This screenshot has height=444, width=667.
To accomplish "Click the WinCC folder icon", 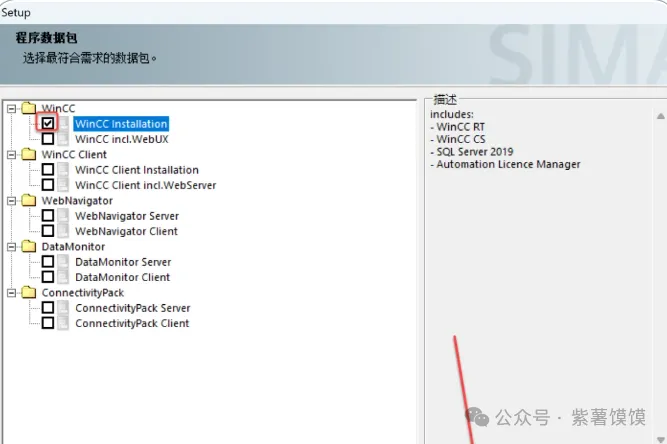I will 28,108.
